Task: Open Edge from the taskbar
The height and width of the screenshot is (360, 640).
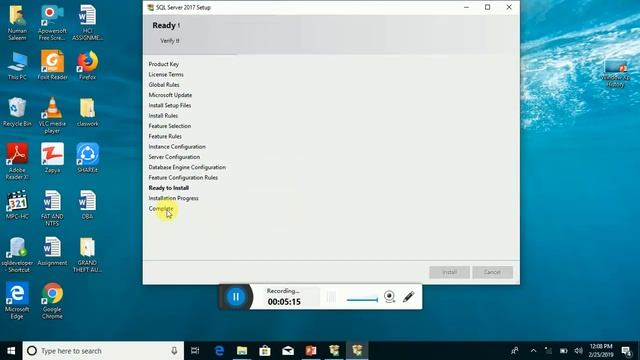Action: (x=219, y=351)
